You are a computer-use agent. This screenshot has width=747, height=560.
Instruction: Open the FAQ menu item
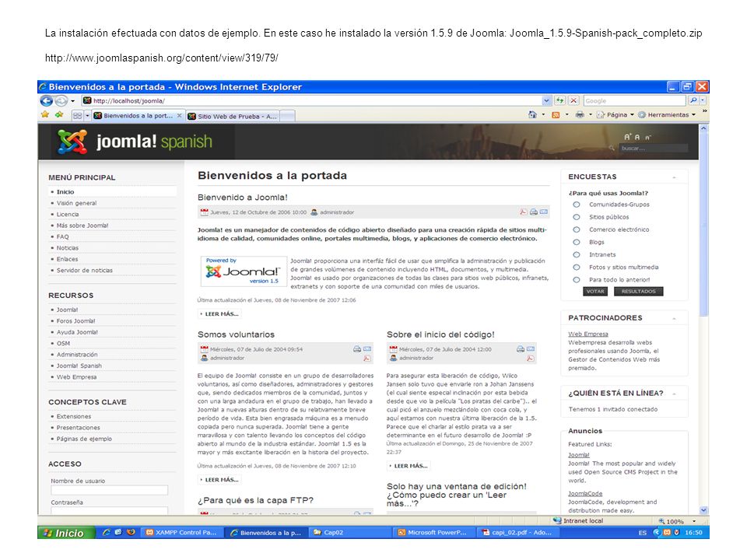tap(62, 236)
